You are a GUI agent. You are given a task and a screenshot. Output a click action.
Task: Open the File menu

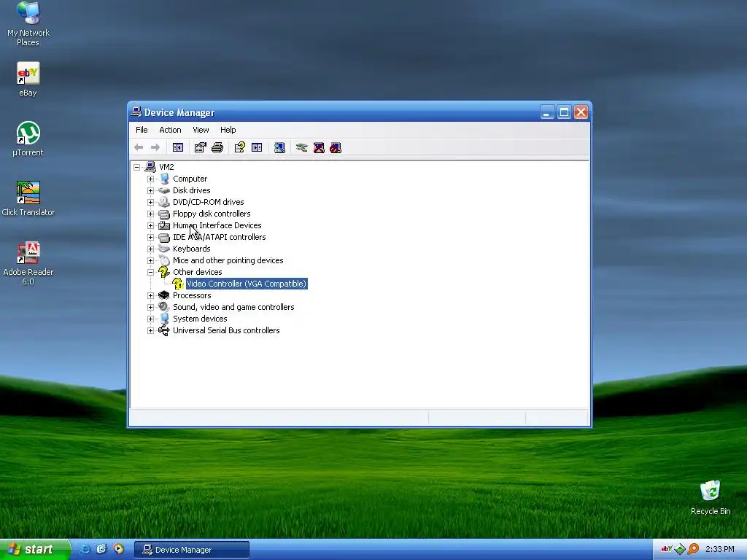142,130
